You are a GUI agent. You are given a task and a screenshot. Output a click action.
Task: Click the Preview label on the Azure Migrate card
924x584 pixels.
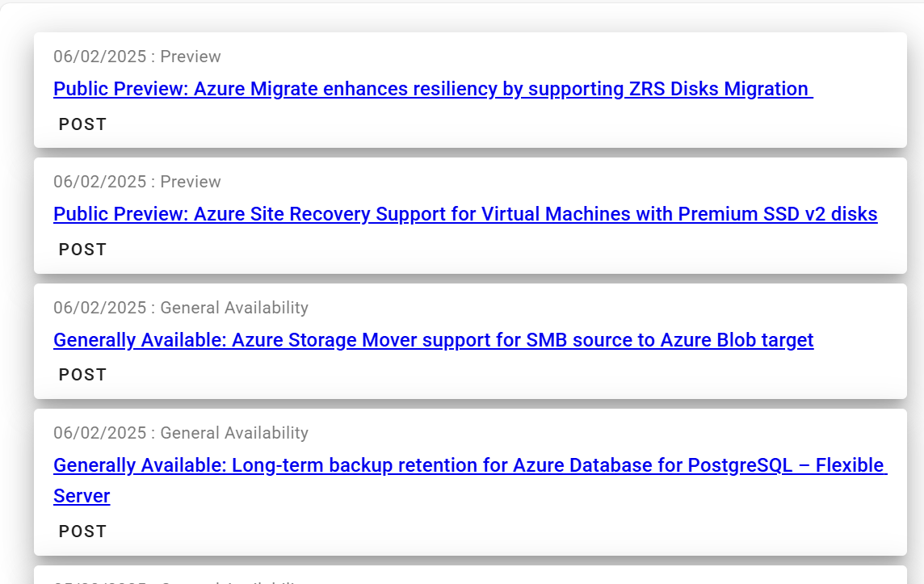191,57
